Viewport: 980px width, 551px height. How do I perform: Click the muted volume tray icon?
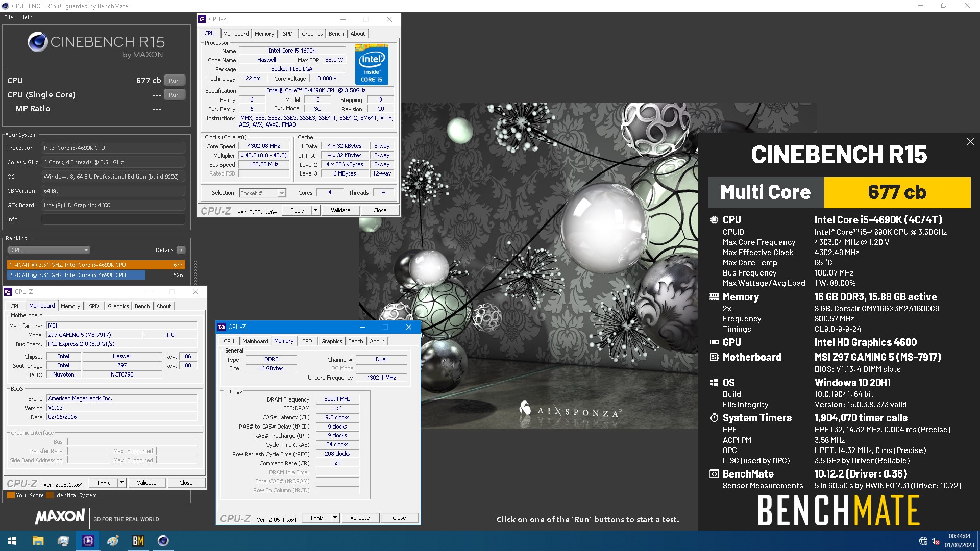pos(935,541)
